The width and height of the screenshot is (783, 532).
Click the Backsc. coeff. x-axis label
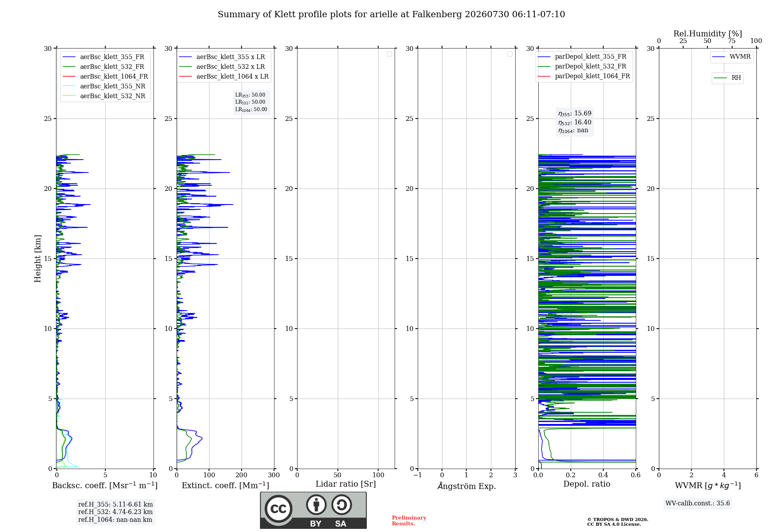click(x=105, y=485)
